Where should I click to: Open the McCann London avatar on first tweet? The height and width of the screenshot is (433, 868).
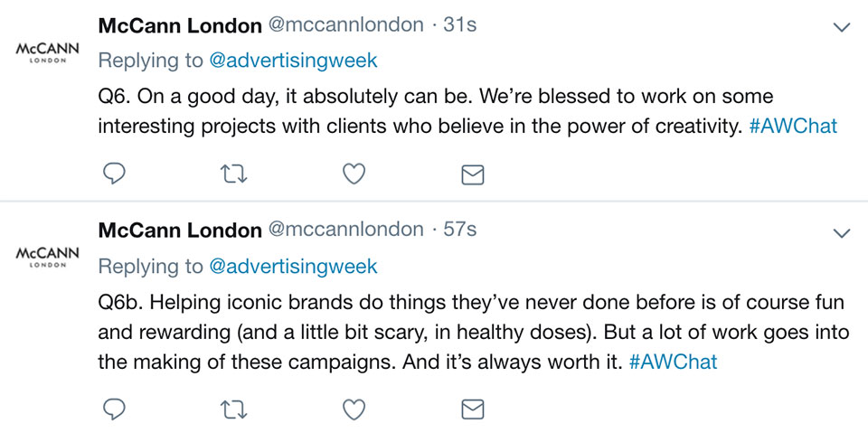tap(48, 52)
